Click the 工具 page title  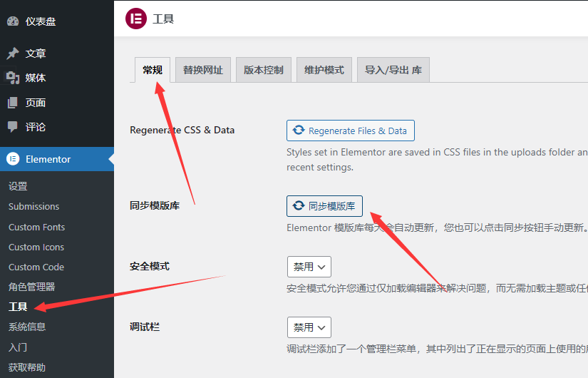(x=163, y=19)
